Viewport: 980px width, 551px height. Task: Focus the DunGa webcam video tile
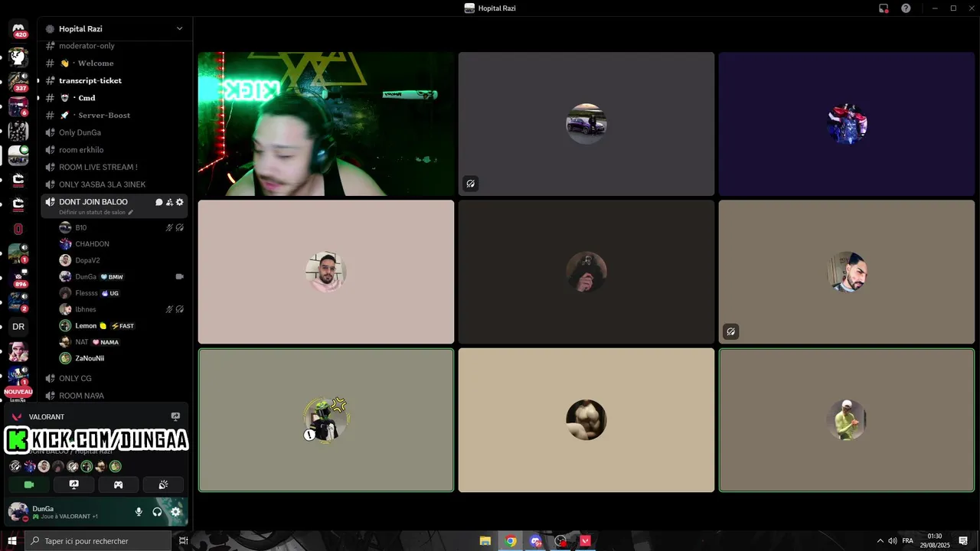tap(326, 124)
